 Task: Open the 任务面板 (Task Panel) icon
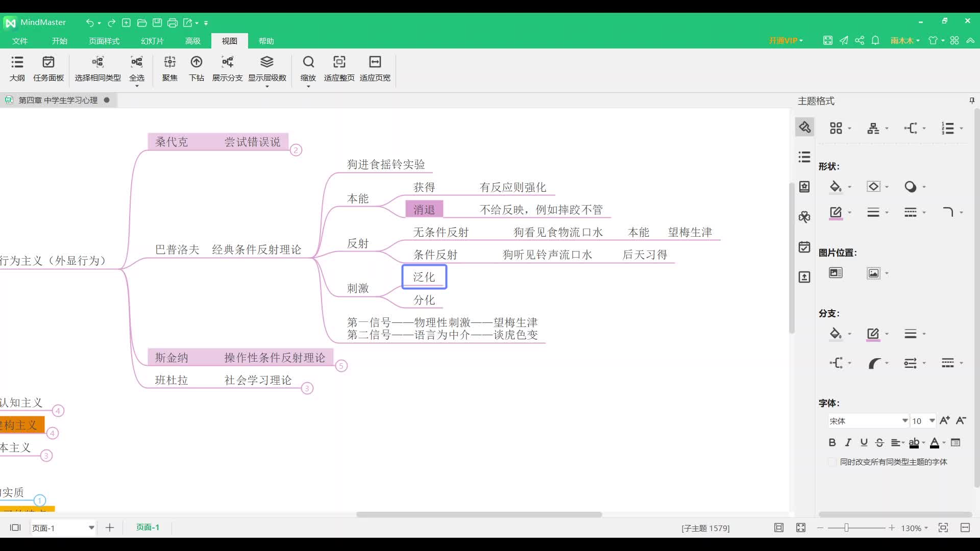[48, 69]
